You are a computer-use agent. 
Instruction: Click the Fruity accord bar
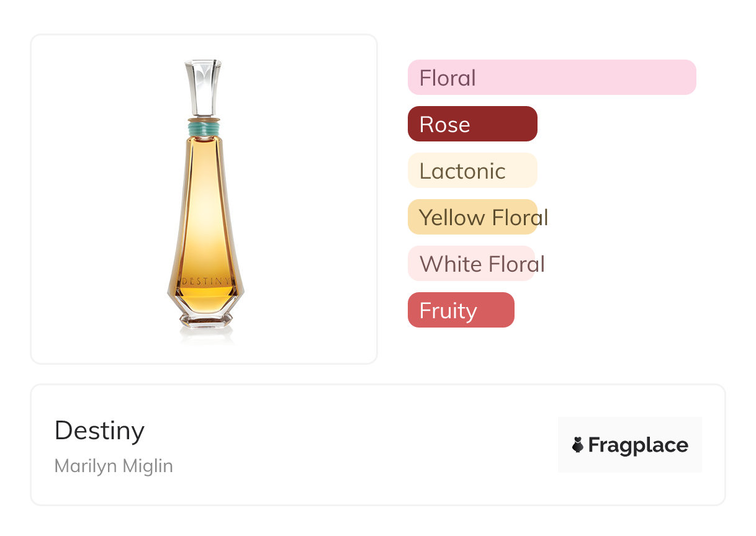(x=461, y=310)
